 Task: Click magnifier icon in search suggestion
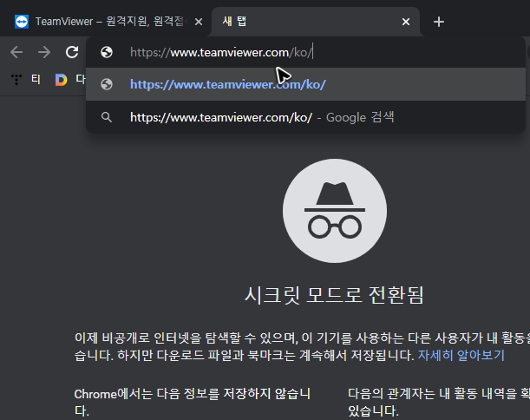[107, 117]
